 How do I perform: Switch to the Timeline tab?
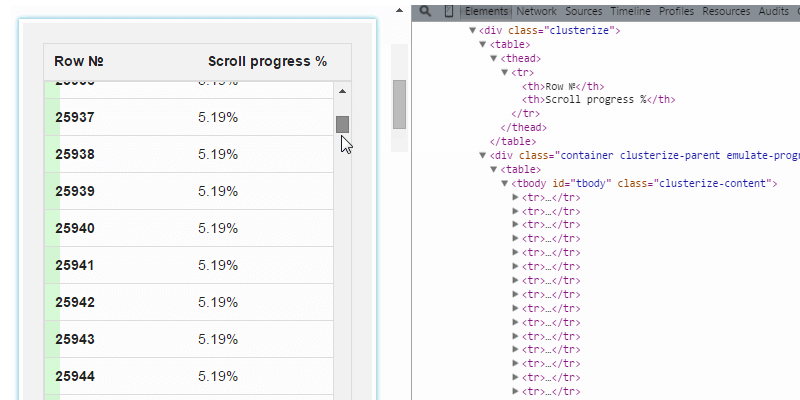point(630,11)
